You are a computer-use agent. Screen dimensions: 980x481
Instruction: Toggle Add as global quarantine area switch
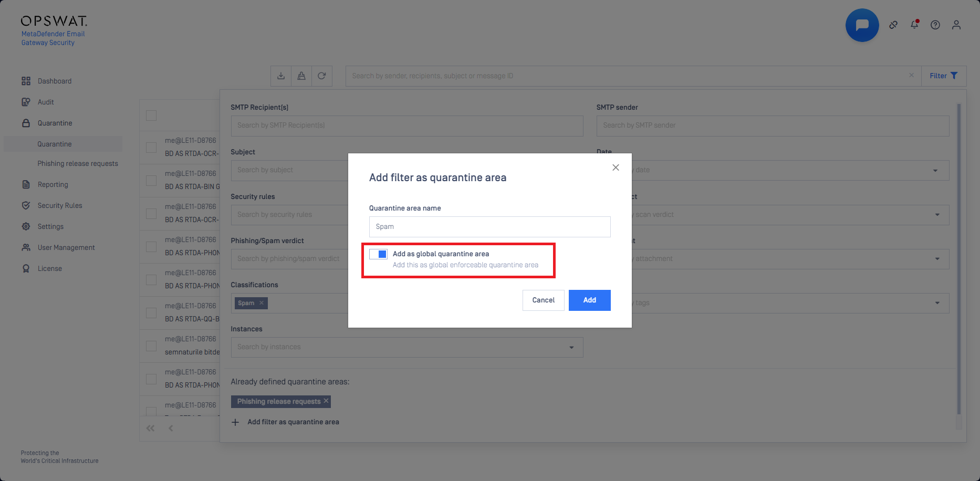tap(378, 254)
